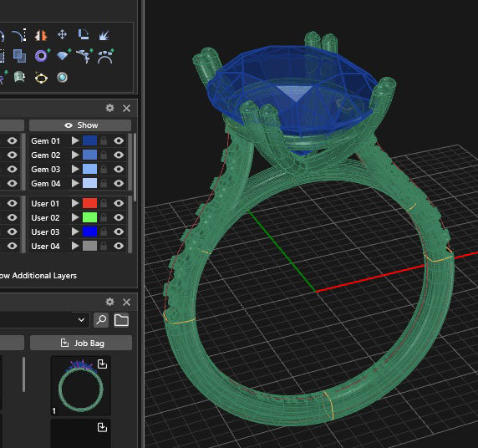Pick User 04 gray color swatch

point(90,246)
